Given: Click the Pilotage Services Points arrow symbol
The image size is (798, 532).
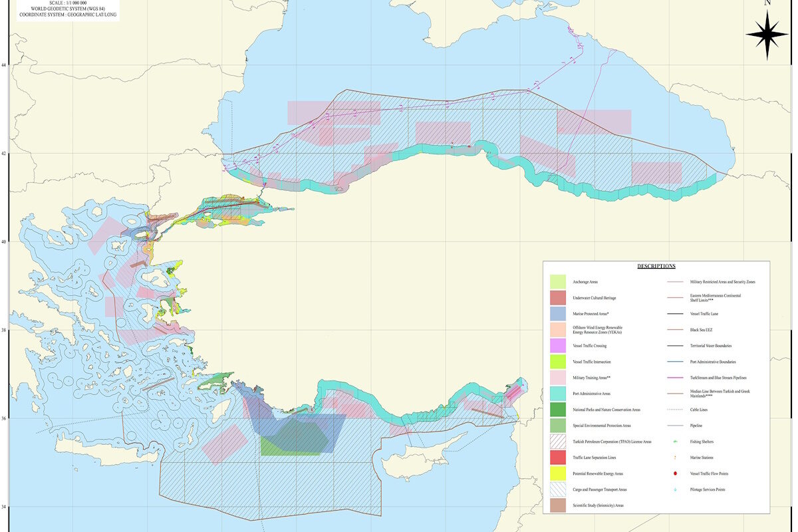Looking at the screenshot, I should [675, 489].
